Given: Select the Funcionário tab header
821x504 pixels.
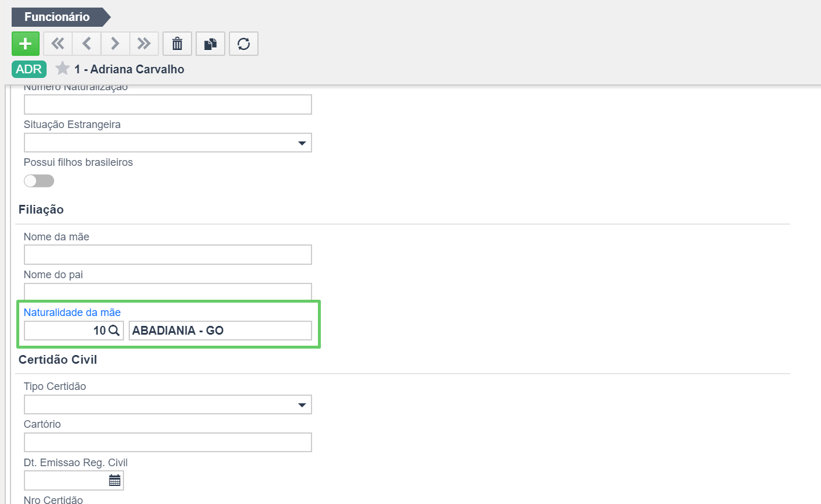Looking at the screenshot, I should click(57, 17).
